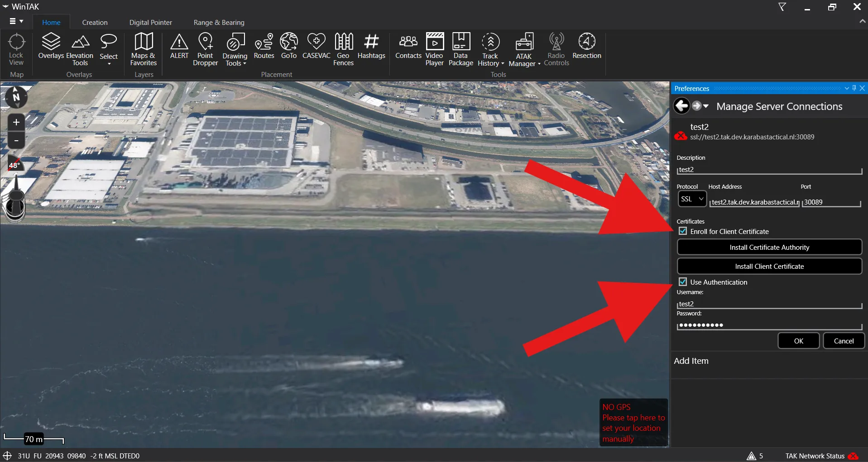Open the filter funnel in title bar
This screenshot has height=462, width=868.
(x=782, y=7)
